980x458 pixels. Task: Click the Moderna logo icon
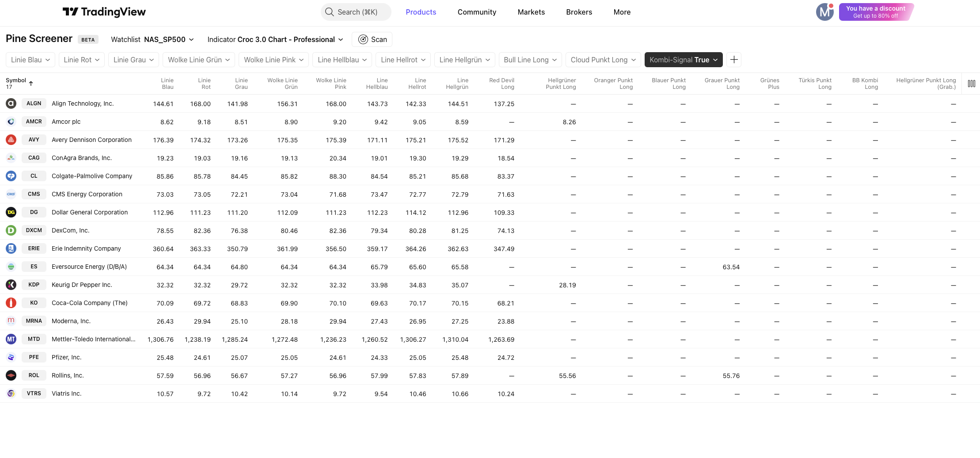click(x=11, y=321)
